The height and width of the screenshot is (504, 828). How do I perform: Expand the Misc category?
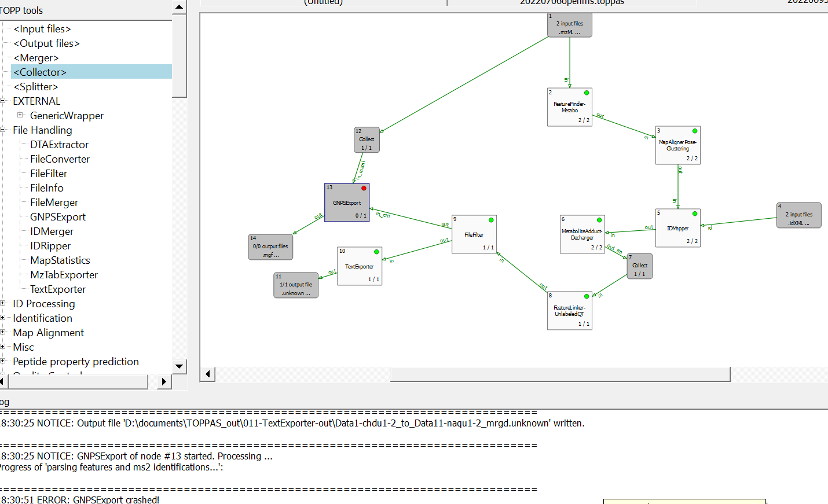point(3,347)
